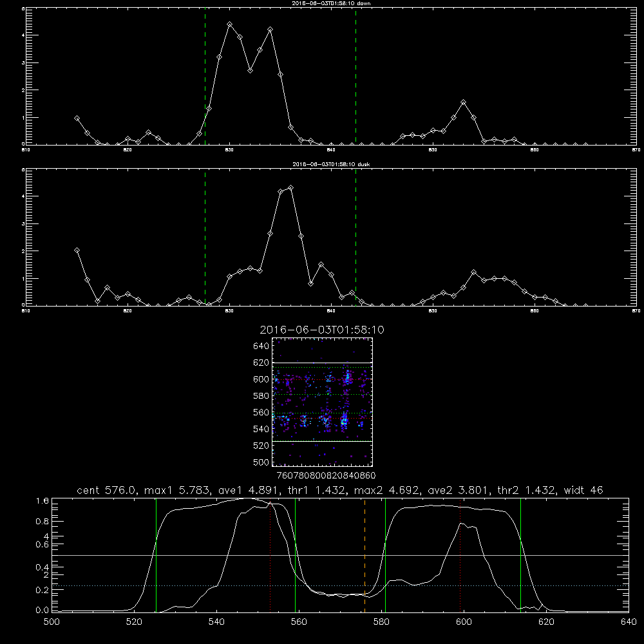644x644 pixels.
Task: Click the left green dashed line in dawn plot
Action: click(x=205, y=76)
